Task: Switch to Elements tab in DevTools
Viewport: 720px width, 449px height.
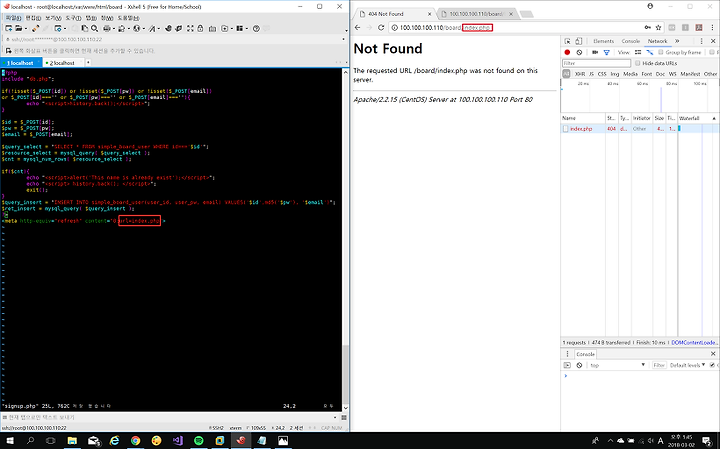Action: pyautogui.click(x=603, y=41)
